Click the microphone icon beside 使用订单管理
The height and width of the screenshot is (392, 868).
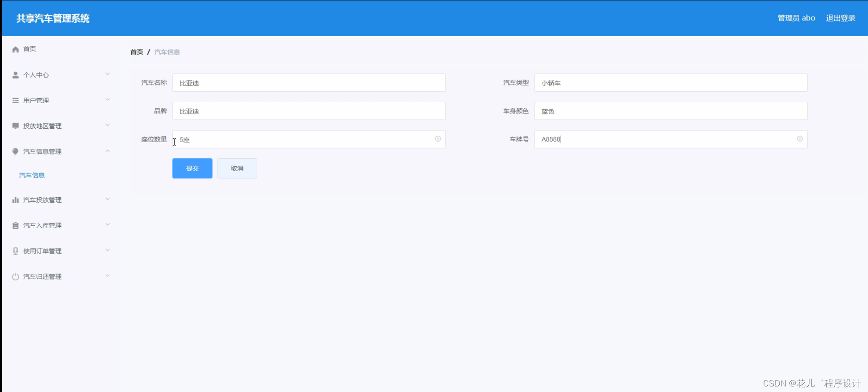(x=15, y=251)
